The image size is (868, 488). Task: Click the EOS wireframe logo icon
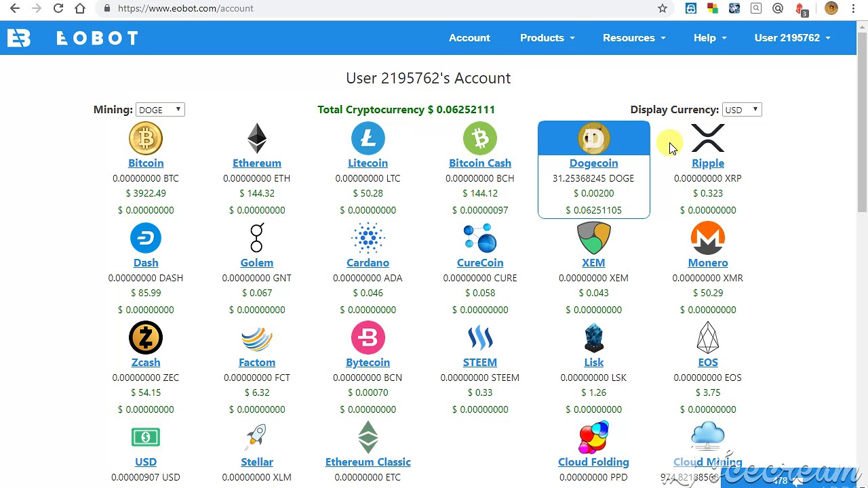(x=708, y=338)
